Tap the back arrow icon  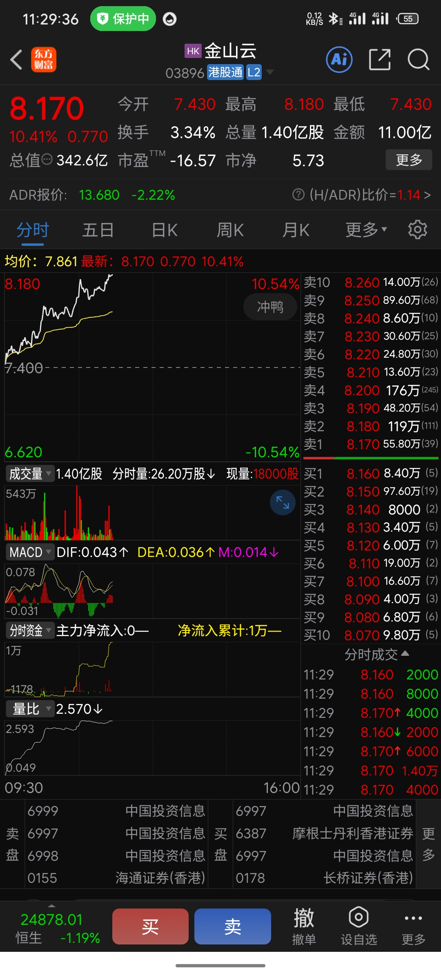click(x=16, y=60)
